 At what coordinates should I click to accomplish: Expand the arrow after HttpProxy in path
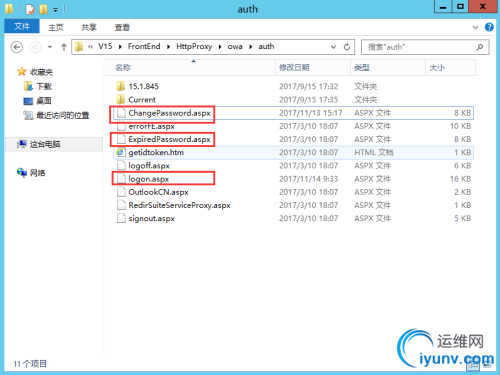[220, 47]
